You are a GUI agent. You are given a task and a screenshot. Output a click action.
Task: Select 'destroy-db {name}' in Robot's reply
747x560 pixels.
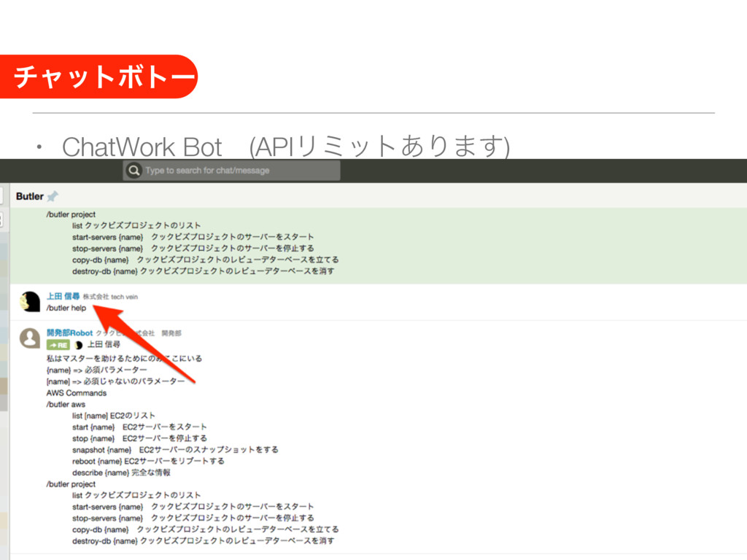point(204,541)
